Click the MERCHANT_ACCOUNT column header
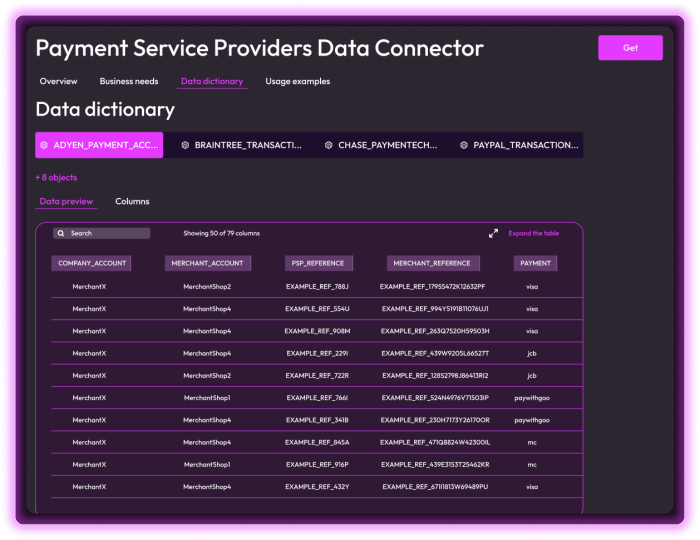This screenshot has height=540, width=700. coord(207,263)
